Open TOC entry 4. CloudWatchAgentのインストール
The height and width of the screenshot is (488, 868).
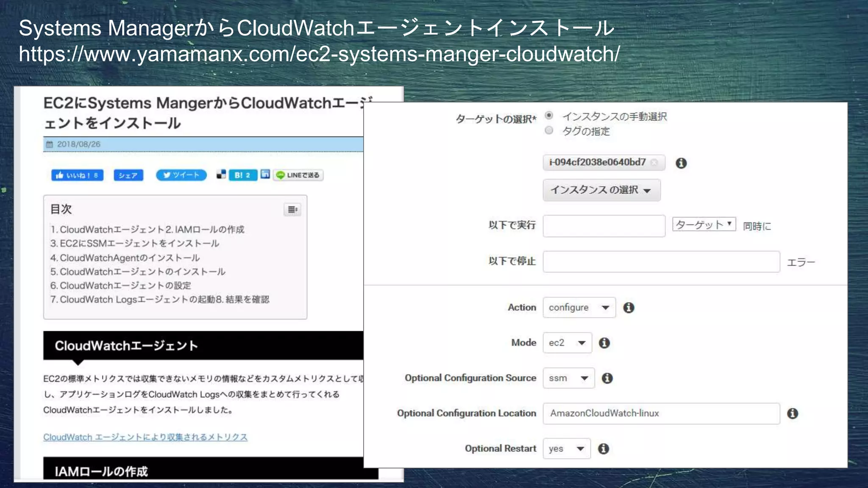click(x=125, y=258)
